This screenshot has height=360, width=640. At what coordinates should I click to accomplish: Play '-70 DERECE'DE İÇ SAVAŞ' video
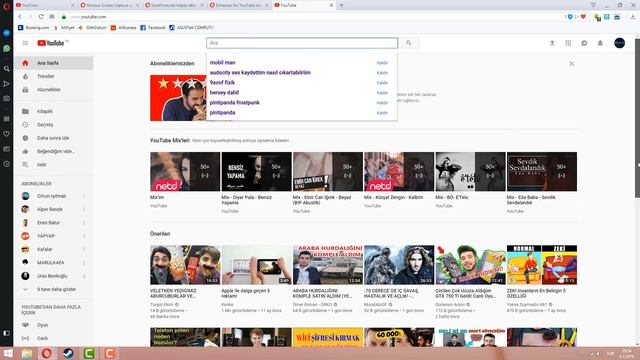pos(399,265)
